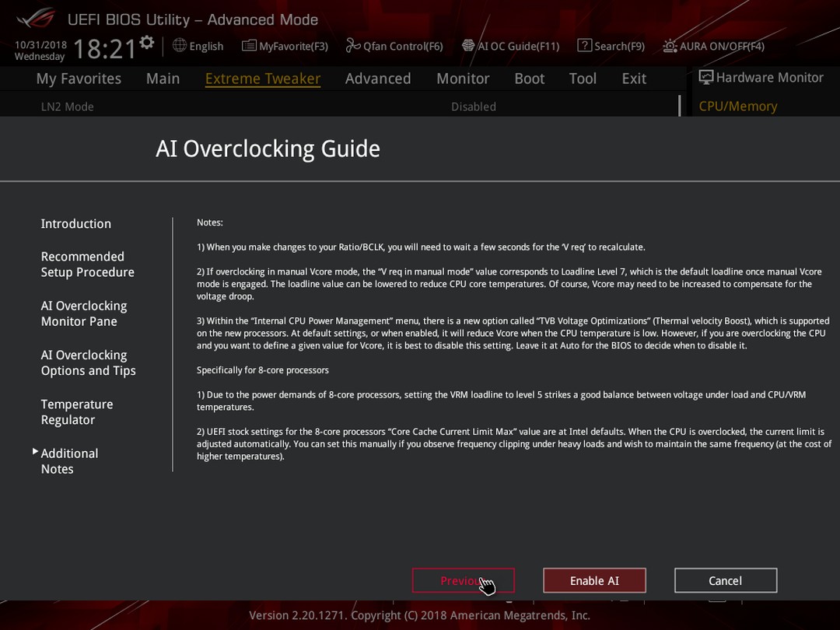Viewport: 840px width, 630px height.
Task: Choose English language option
Action: point(206,47)
